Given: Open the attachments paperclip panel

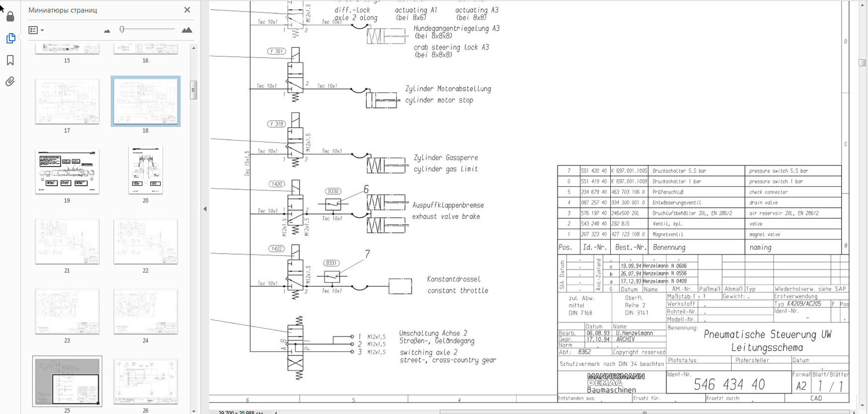Looking at the screenshot, I should tap(10, 81).
